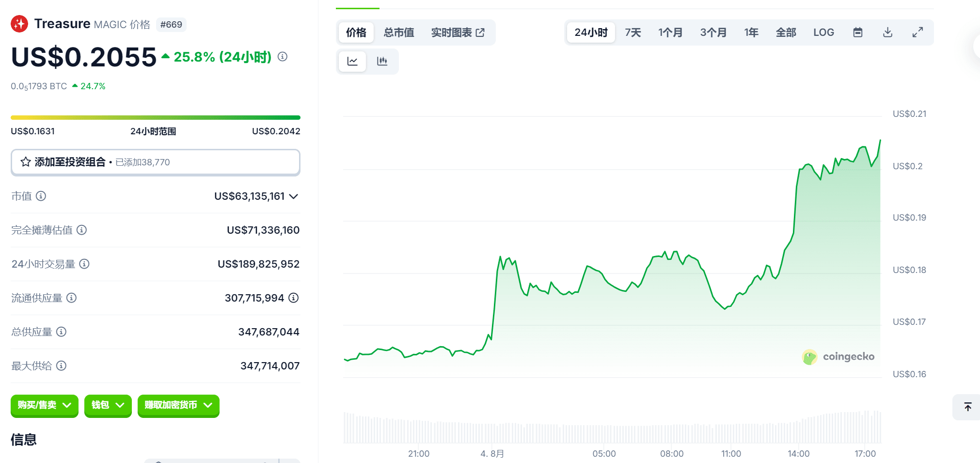Click the star icon to add to portfolio
The image size is (980, 463).
pos(26,162)
